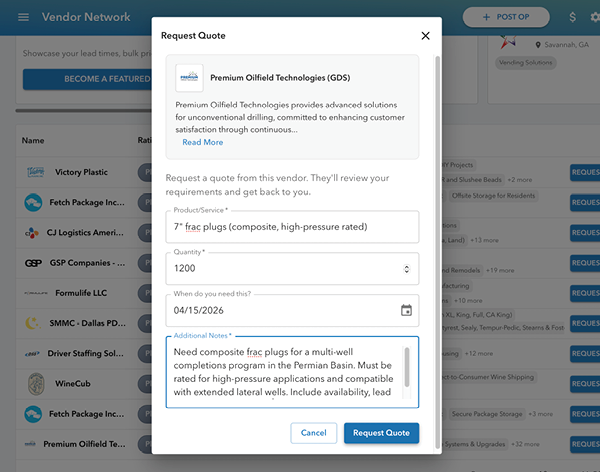Click the Victory Plastic logo icon
Screen dimensions: 600x472
click(x=35, y=172)
